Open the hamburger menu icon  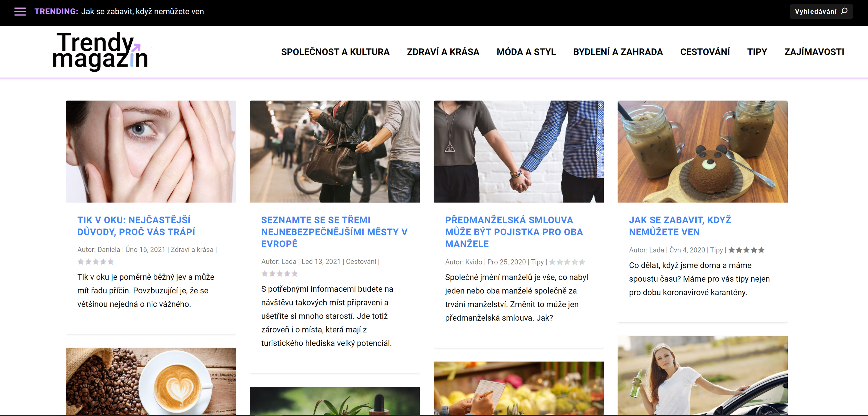tap(20, 11)
